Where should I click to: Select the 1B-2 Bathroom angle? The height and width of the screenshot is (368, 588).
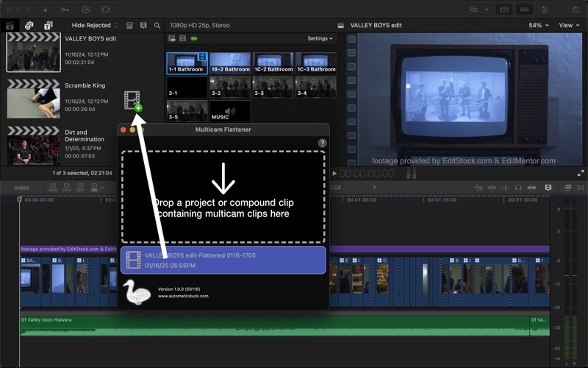click(x=230, y=63)
